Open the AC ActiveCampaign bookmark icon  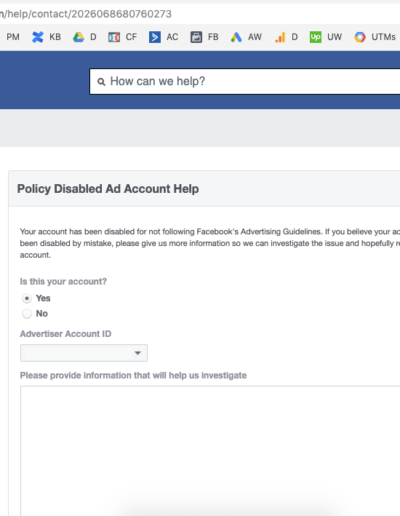click(x=155, y=37)
